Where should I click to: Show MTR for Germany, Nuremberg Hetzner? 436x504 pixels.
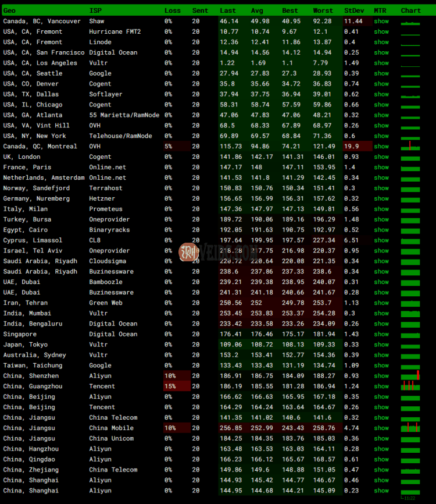(x=381, y=198)
